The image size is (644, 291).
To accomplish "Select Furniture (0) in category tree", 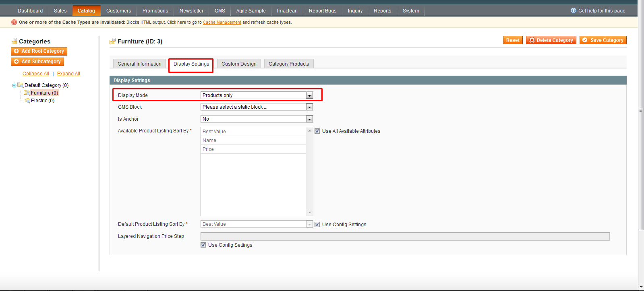I will click(x=44, y=93).
